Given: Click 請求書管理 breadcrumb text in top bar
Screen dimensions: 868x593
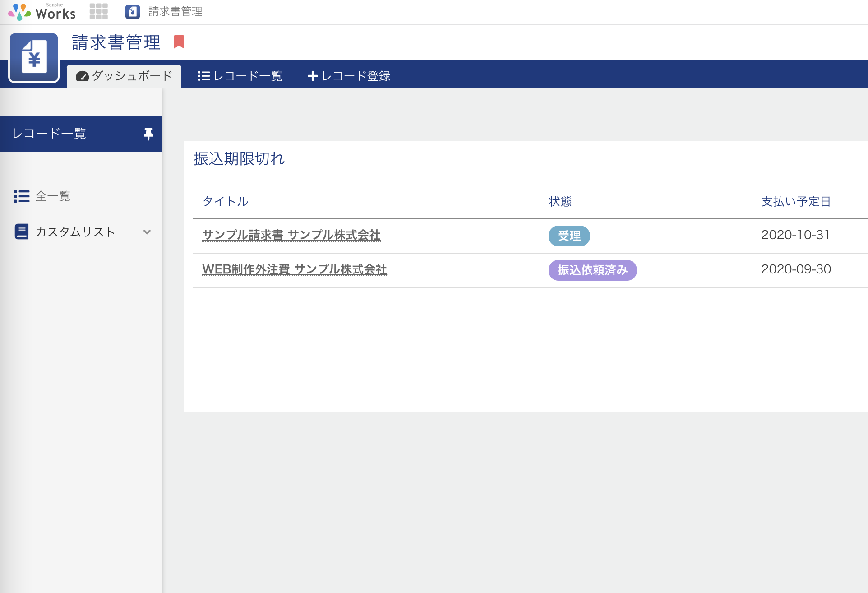Looking at the screenshot, I should click(175, 12).
